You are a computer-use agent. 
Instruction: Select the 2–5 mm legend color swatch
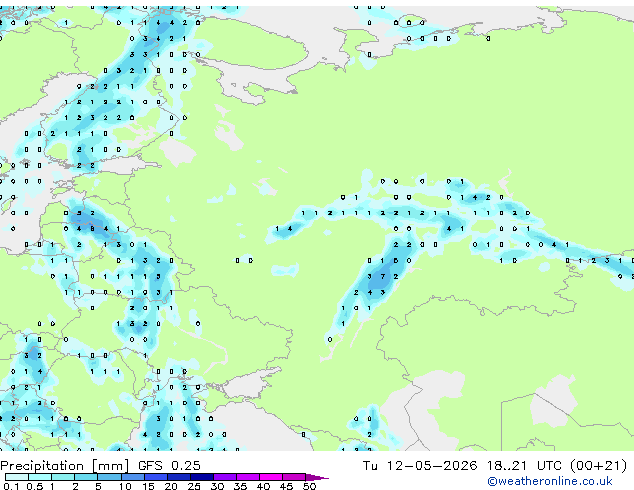[x=86, y=477]
